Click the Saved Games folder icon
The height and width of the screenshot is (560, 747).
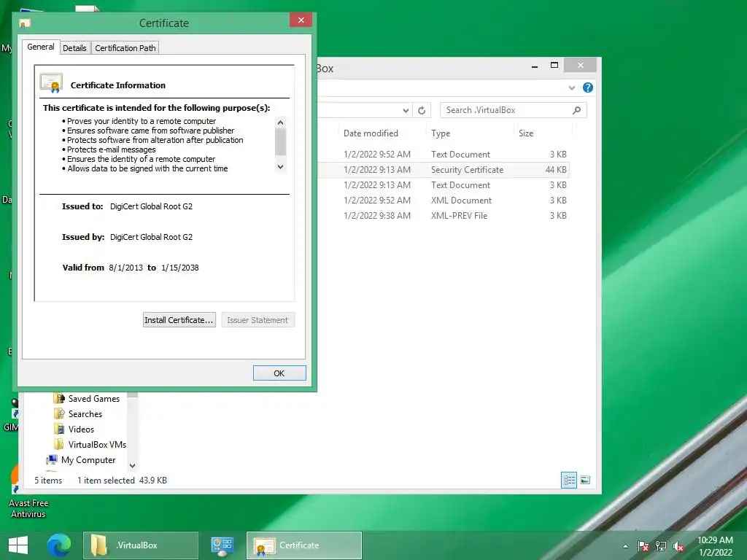tap(59, 399)
